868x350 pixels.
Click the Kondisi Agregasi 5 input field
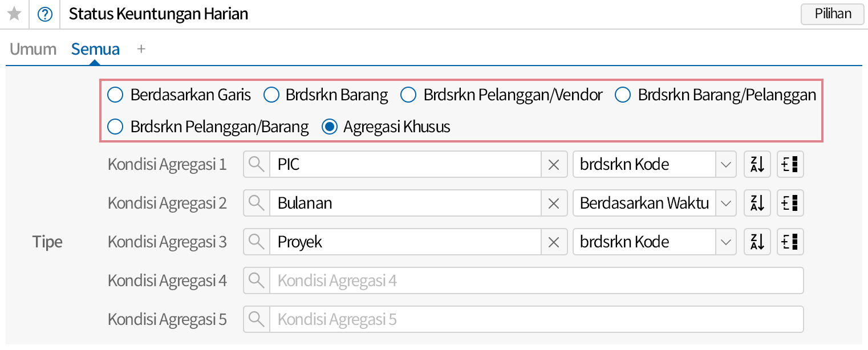[536, 320]
